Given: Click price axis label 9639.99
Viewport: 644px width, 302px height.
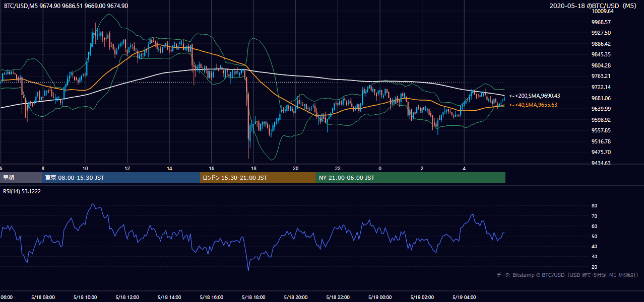Looking at the screenshot, I should 601,109.
